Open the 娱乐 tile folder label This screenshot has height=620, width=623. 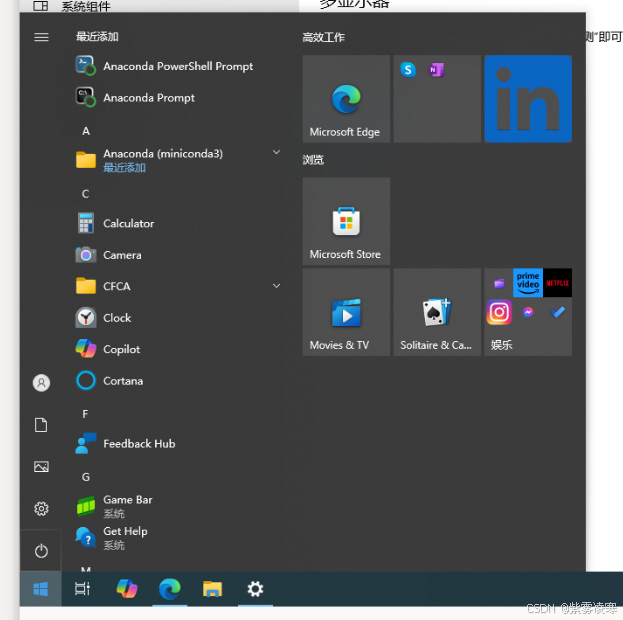pos(501,345)
